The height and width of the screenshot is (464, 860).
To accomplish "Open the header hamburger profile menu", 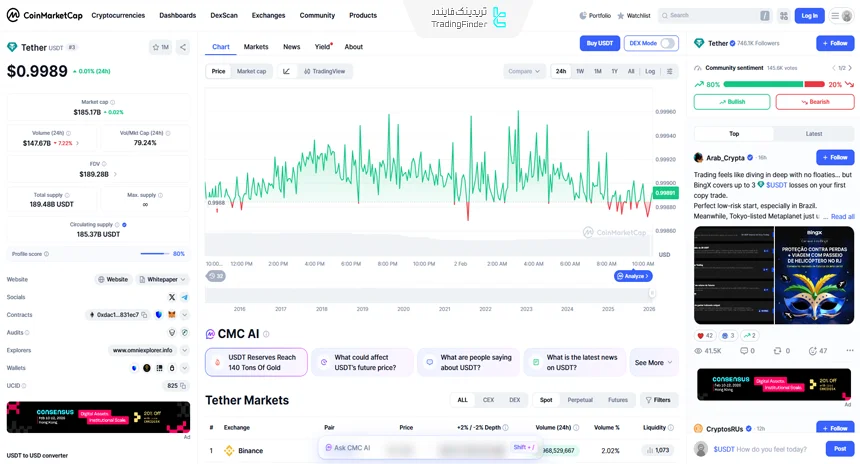I will pos(841,16).
